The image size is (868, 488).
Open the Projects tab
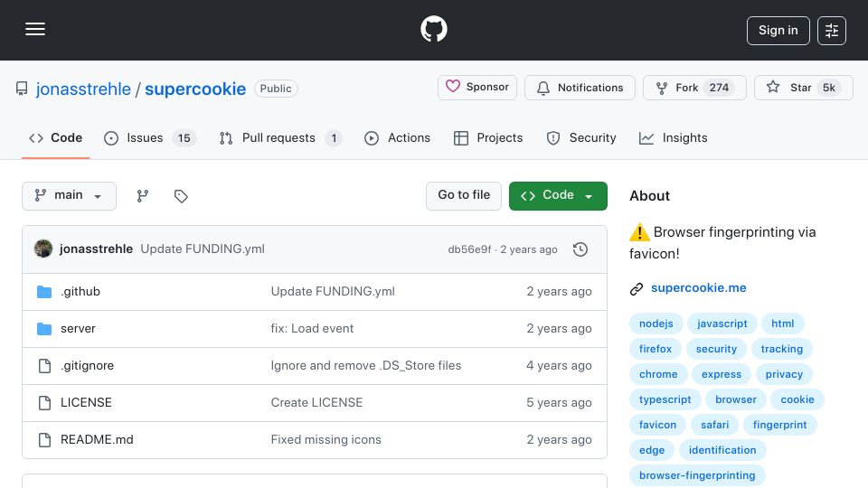[x=487, y=137]
